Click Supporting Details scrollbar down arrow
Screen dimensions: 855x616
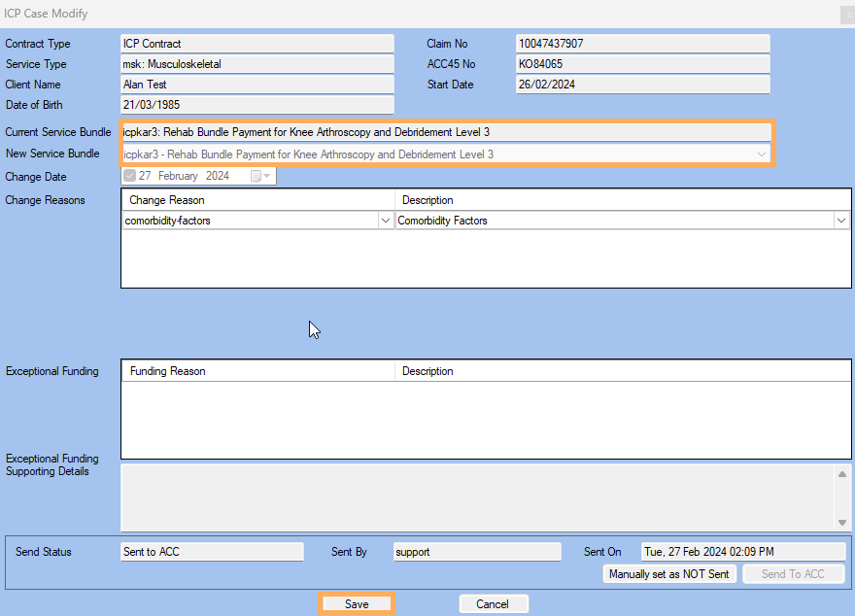coord(841,523)
